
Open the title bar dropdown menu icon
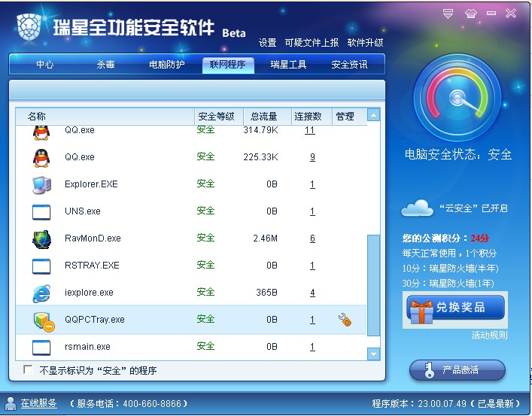(x=448, y=14)
